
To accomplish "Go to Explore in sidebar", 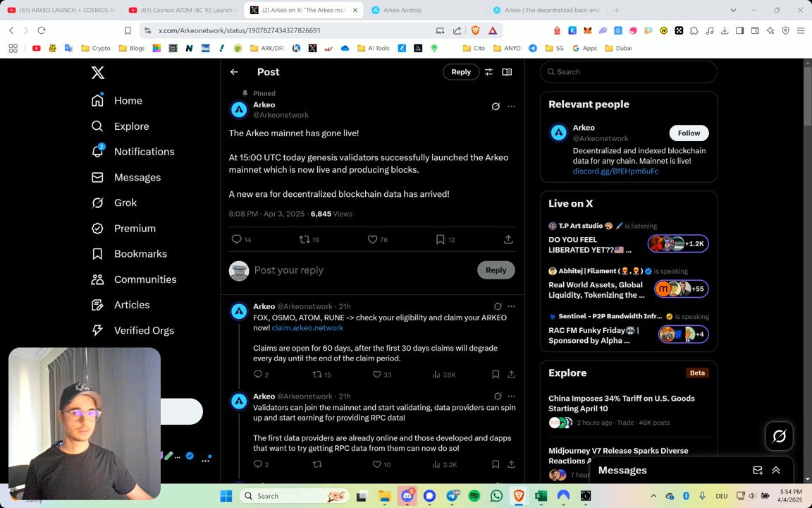I will coord(120,126).
